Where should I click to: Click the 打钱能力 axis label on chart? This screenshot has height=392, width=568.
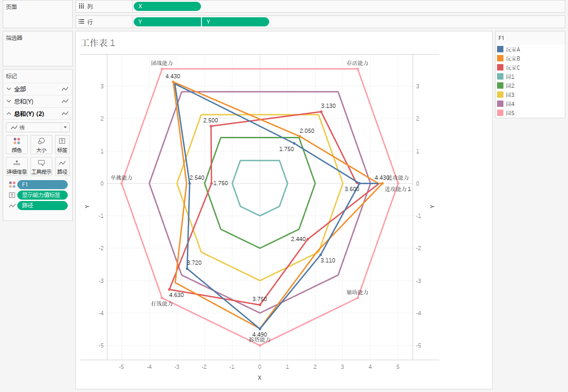click(x=162, y=303)
